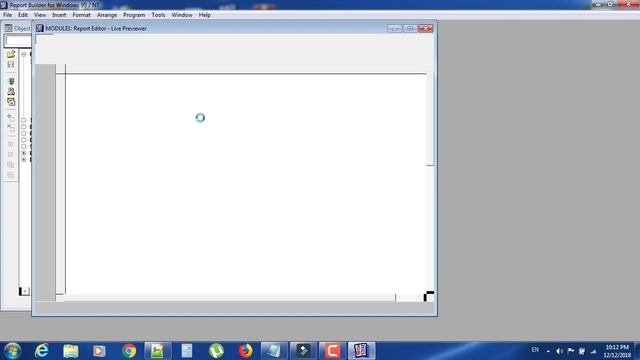Close the Report Editor Live Previewer window
Viewport: 640px width, 360px height.
point(426,28)
